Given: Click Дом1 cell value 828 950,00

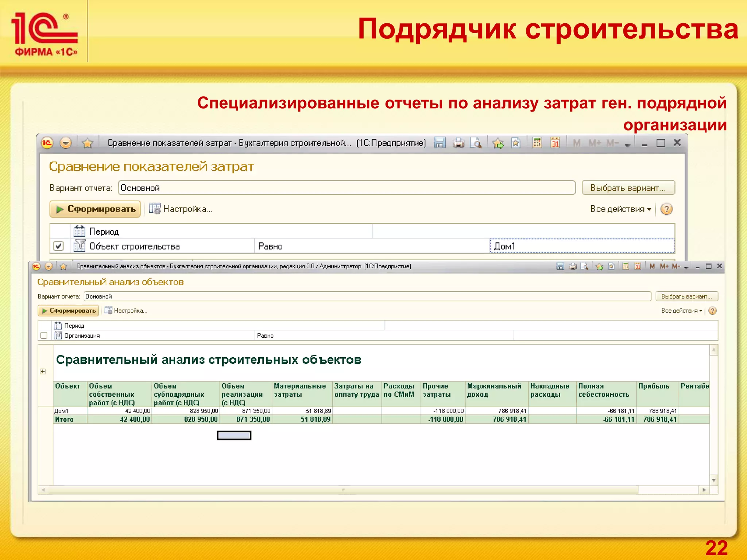Looking at the screenshot, I should click(186, 411).
